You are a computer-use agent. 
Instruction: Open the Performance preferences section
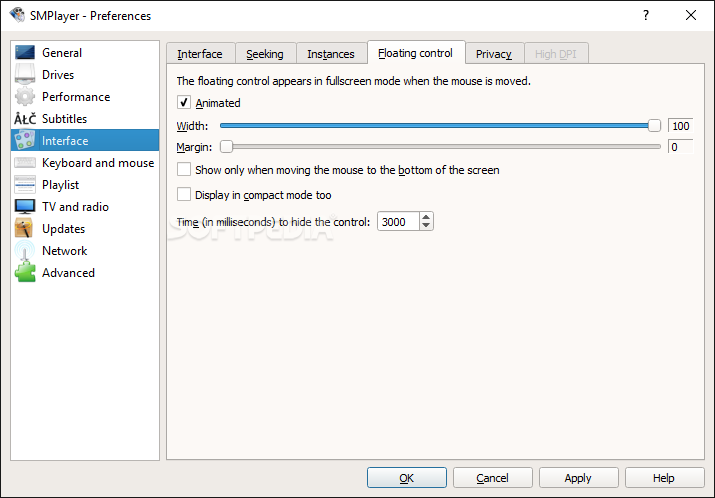[85, 97]
